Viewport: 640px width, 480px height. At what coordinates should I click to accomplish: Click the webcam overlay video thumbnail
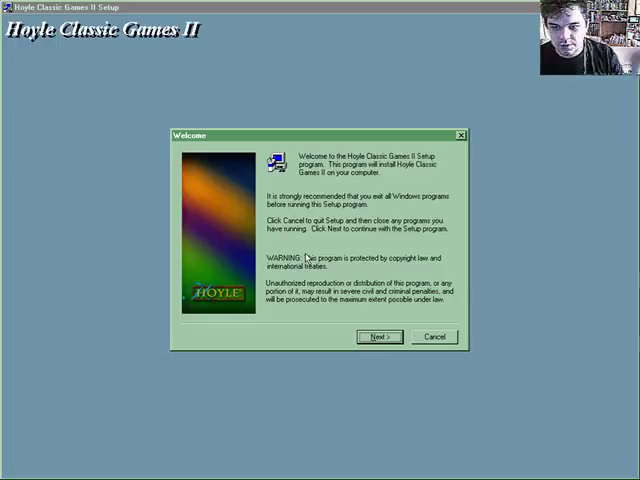point(589,38)
